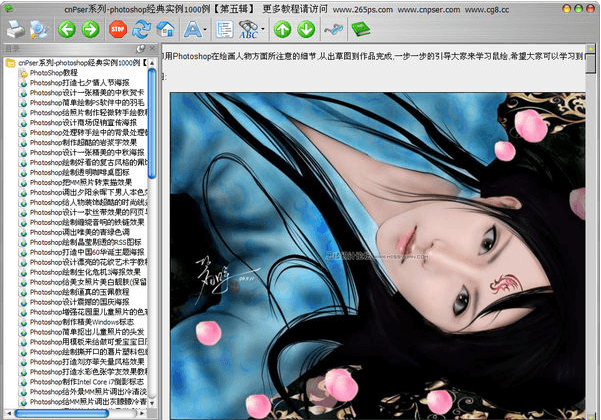Click the contents tree scroll-up arrow
Viewport: 601px width, 420px height.
152,63
